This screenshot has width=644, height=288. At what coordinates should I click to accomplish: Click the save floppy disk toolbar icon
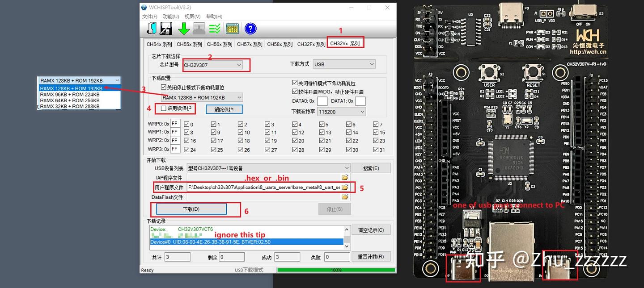pyautogui.click(x=166, y=28)
